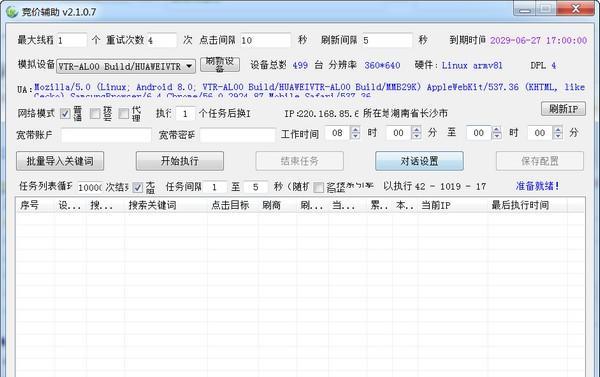Enable the 拨号 network mode checkbox
Image resolution: width=600 pixels, height=377 pixels.
point(95,113)
